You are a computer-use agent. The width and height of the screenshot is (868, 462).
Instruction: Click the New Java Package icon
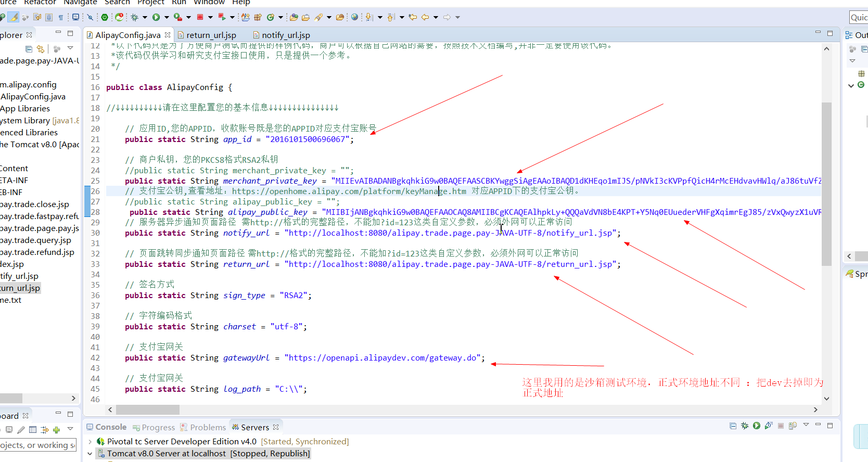pyautogui.click(x=258, y=17)
